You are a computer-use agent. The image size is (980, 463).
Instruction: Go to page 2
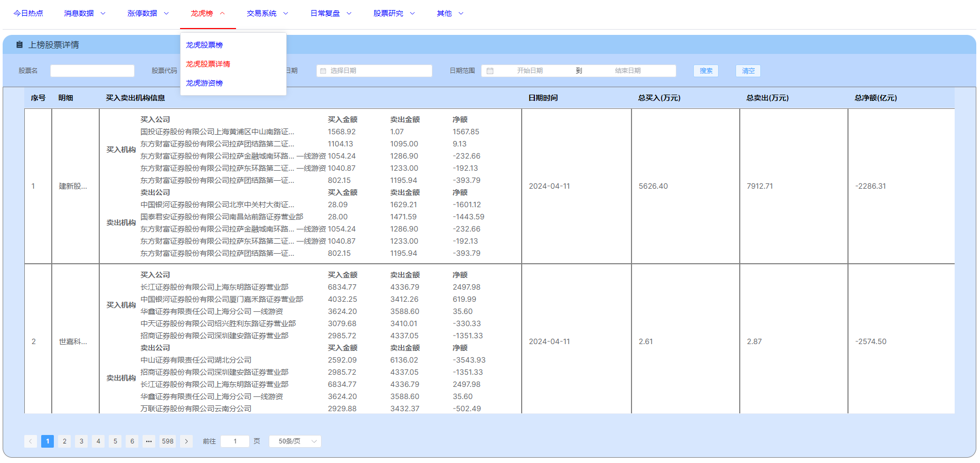64,441
